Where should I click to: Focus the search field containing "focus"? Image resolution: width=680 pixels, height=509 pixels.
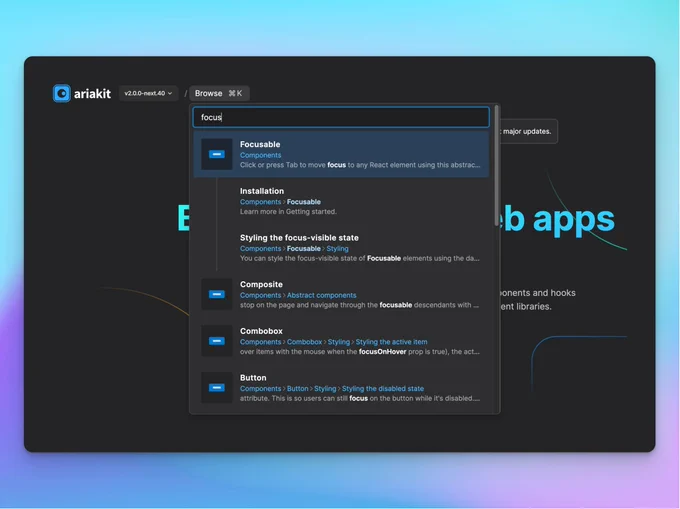point(341,117)
